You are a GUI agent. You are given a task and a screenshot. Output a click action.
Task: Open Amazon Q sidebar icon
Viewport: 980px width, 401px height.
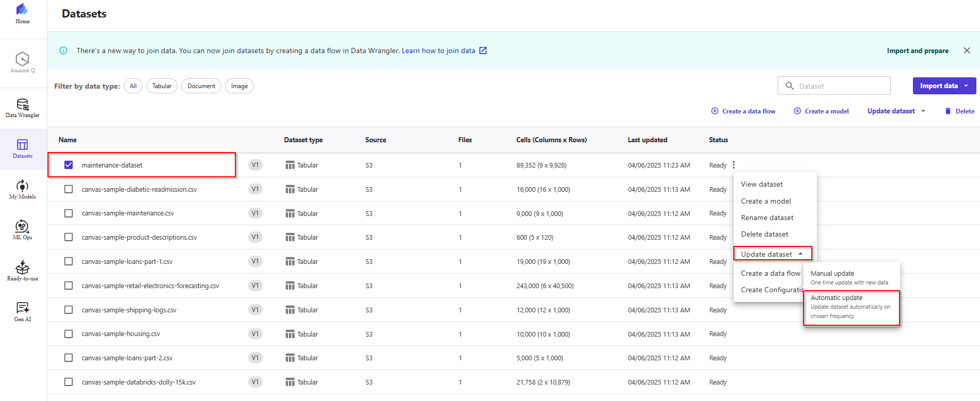coord(22,62)
